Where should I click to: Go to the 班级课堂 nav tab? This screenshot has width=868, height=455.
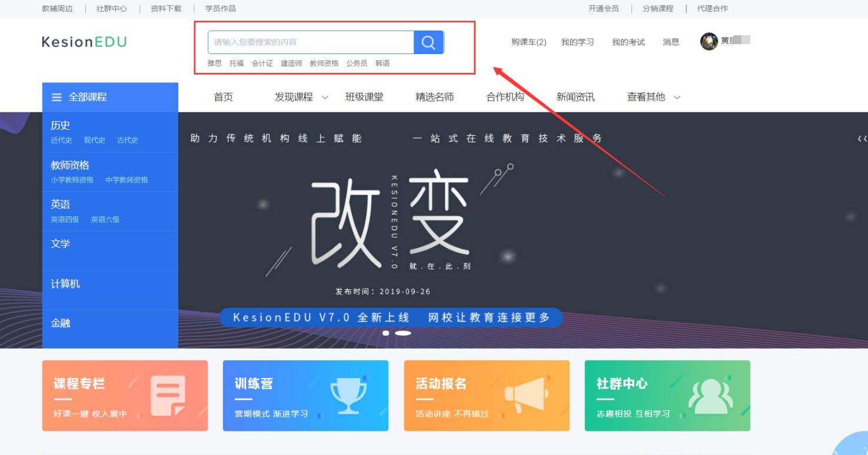[x=364, y=97]
